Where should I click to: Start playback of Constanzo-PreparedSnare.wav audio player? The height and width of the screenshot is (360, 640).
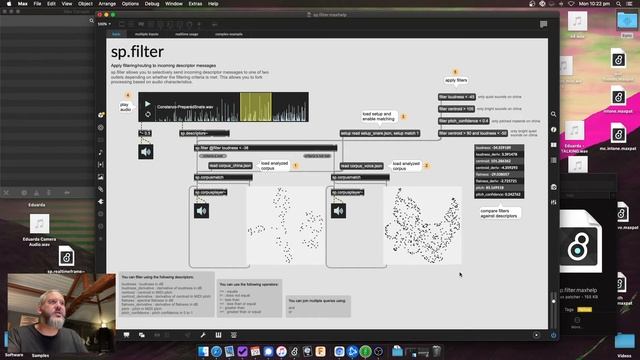click(x=148, y=104)
